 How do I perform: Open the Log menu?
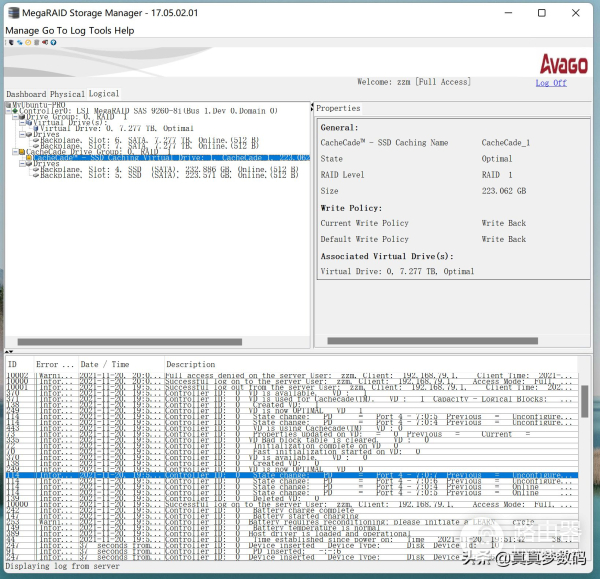tap(78, 31)
